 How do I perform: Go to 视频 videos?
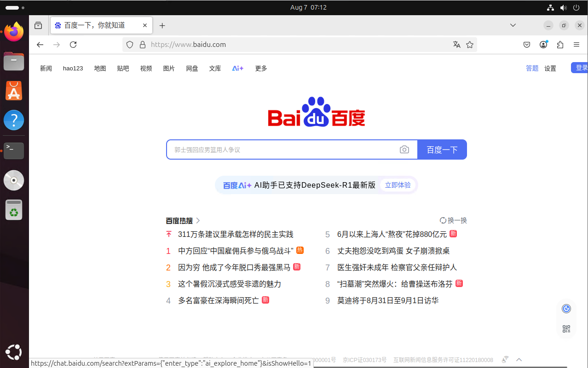pos(146,69)
